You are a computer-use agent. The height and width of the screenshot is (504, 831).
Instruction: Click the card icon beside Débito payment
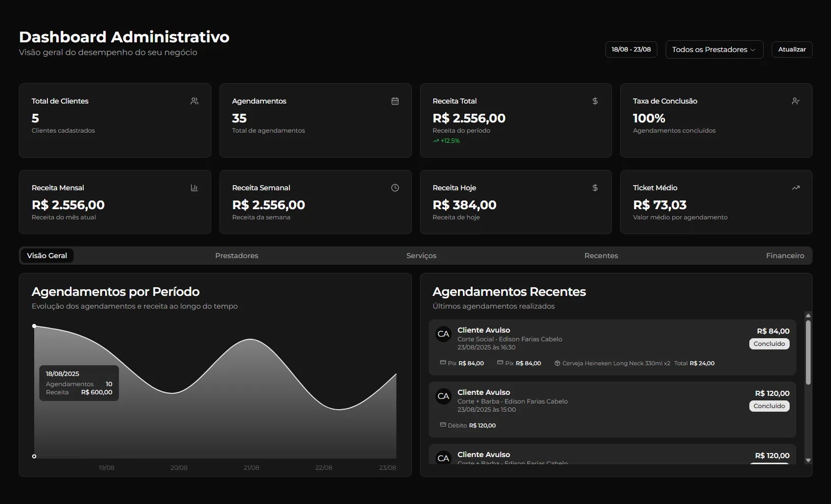tap(442, 425)
